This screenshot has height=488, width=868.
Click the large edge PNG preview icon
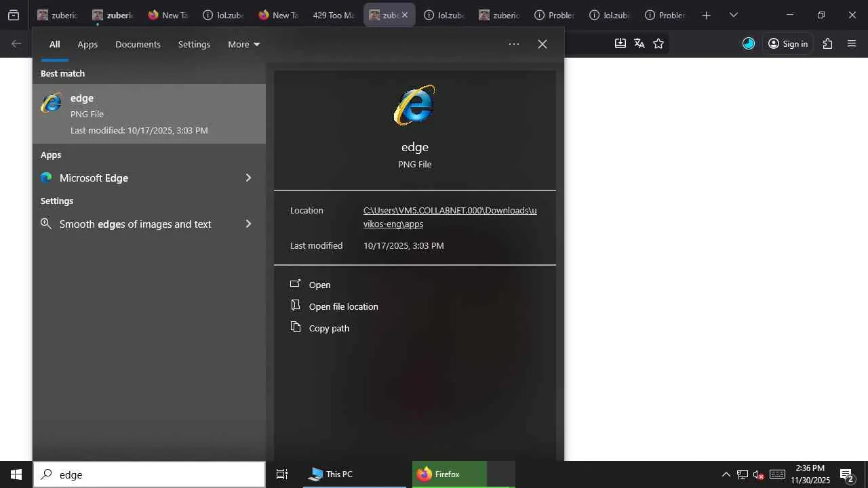click(414, 105)
